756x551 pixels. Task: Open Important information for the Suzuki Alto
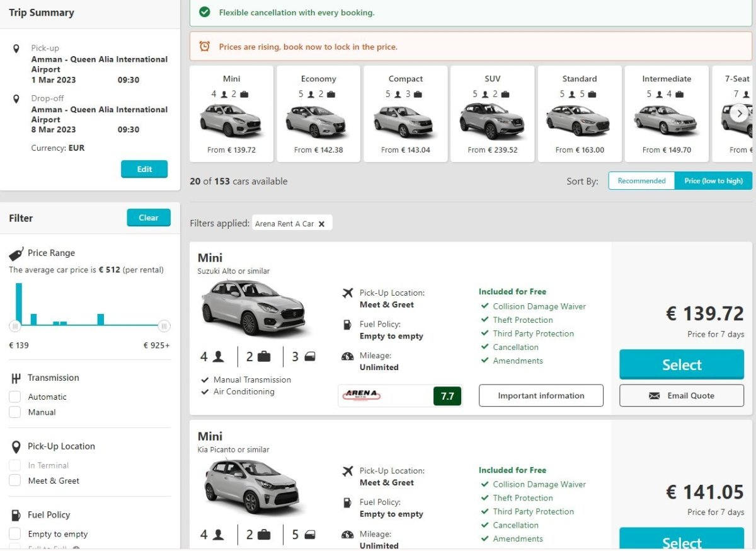(x=541, y=396)
